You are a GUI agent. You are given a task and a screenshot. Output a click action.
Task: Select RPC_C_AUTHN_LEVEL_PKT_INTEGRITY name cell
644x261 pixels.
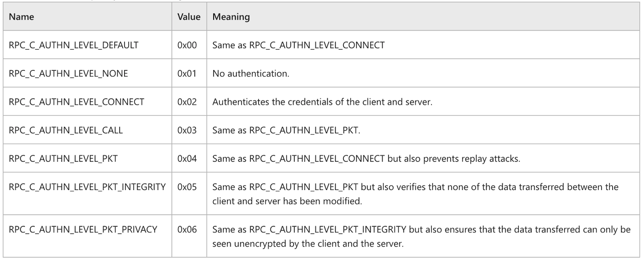point(87,187)
